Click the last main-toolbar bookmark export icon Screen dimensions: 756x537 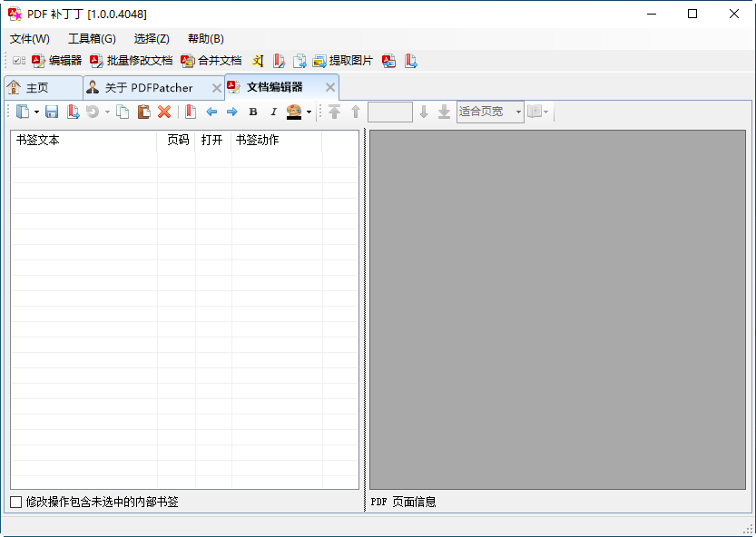410,61
